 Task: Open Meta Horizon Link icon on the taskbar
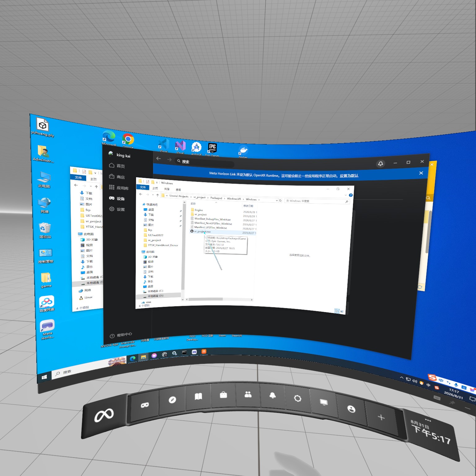click(x=194, y=352)
